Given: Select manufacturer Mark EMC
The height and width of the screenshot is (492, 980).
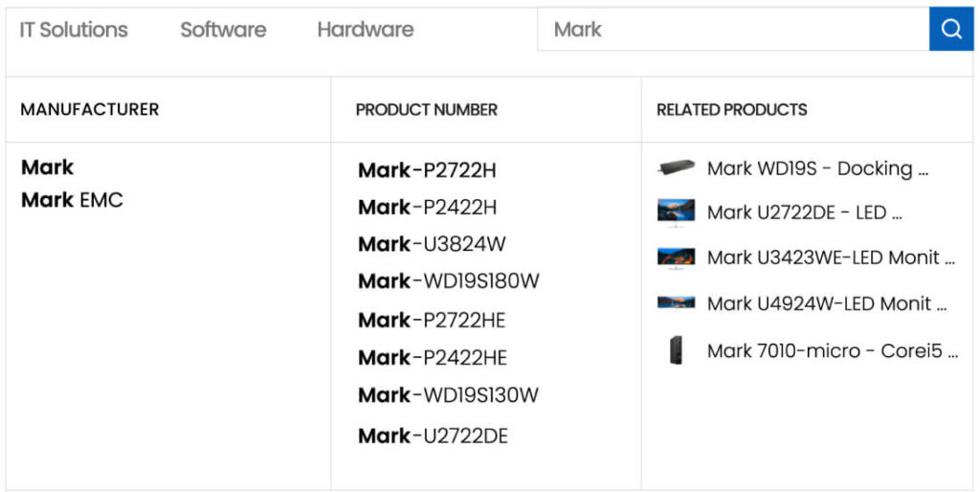Looking at the screenshot, I should pos(73,200).
